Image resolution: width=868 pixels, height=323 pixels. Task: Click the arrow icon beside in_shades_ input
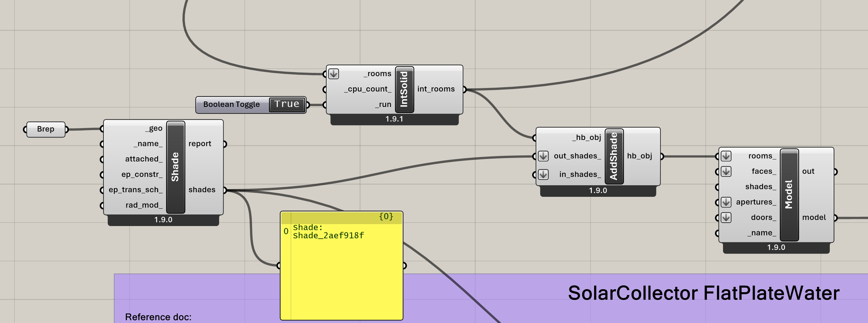[x=543, y=174]
